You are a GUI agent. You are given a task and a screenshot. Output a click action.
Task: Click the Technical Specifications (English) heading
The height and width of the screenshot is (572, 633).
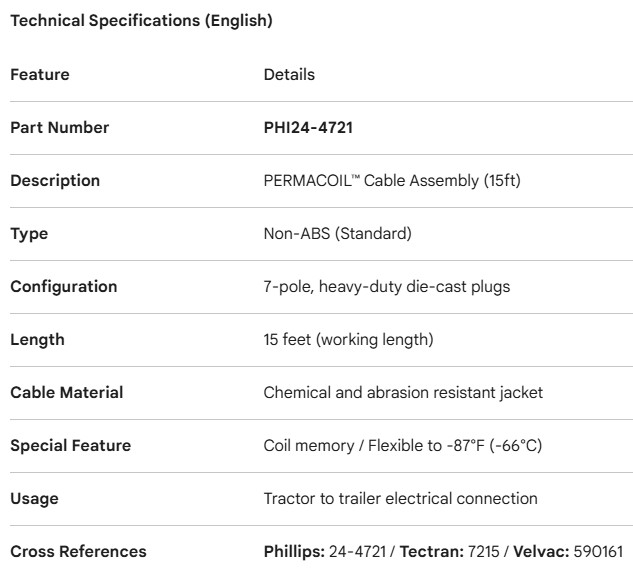(141, 21)
